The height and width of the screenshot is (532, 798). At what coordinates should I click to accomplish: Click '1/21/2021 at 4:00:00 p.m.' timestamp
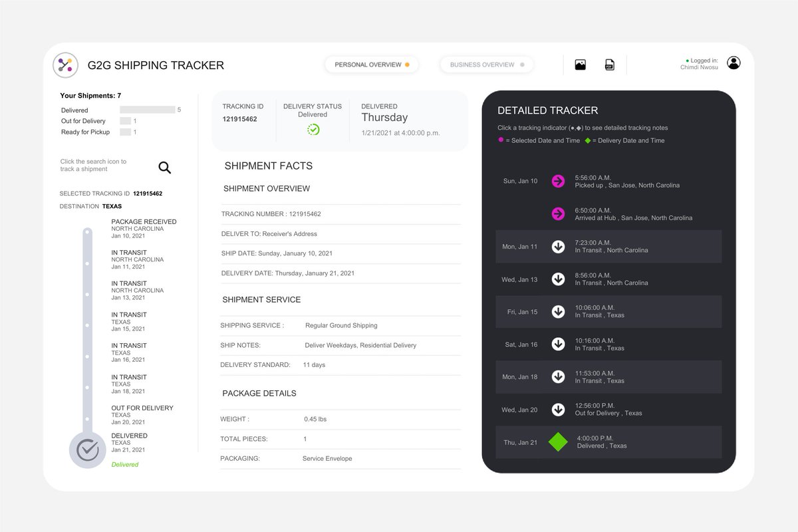point(400,132)
